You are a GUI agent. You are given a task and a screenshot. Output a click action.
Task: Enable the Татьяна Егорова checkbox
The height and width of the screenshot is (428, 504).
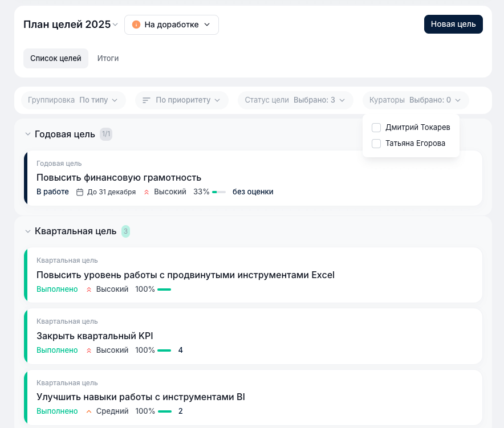pyautogui.click(x=376, y=143)
